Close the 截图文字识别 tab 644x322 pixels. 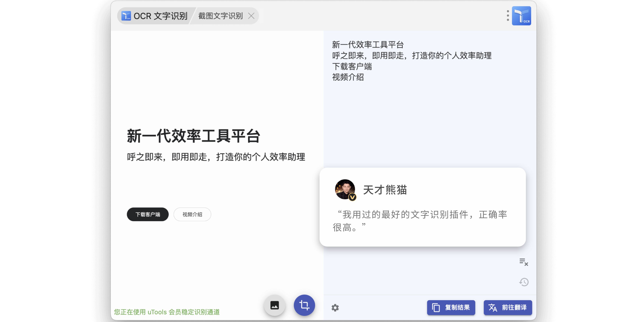click(x=251, y=16)
